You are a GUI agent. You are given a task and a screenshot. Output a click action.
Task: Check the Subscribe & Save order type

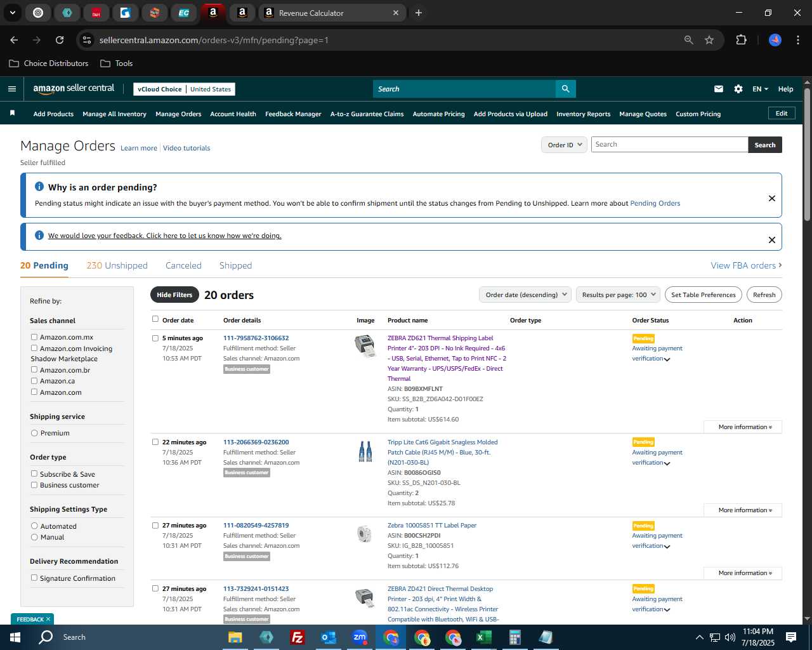(34, 474)
